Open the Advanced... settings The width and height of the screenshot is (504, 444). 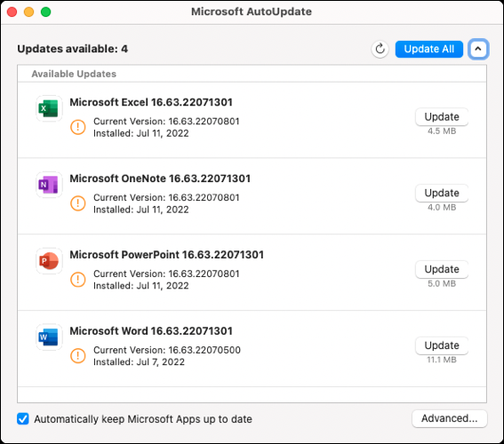(x=450, y=418)
